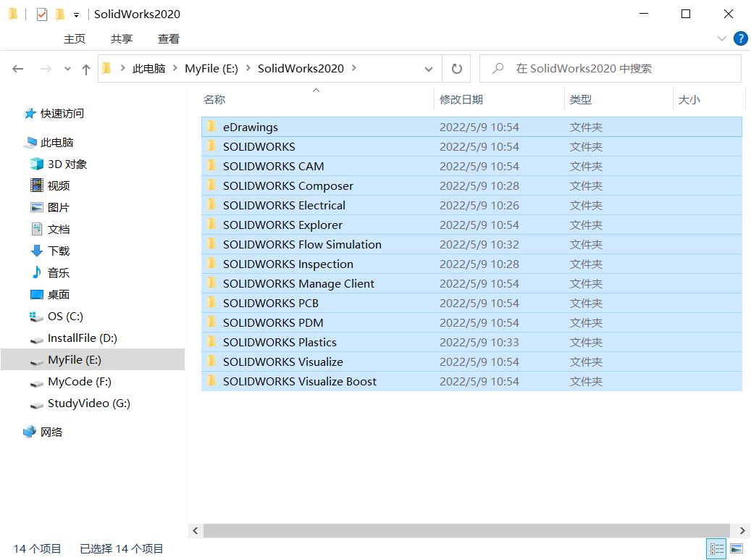Open the 主页 ribbon tab
This screenshot has height=560, width=751.
coord(75,39)
